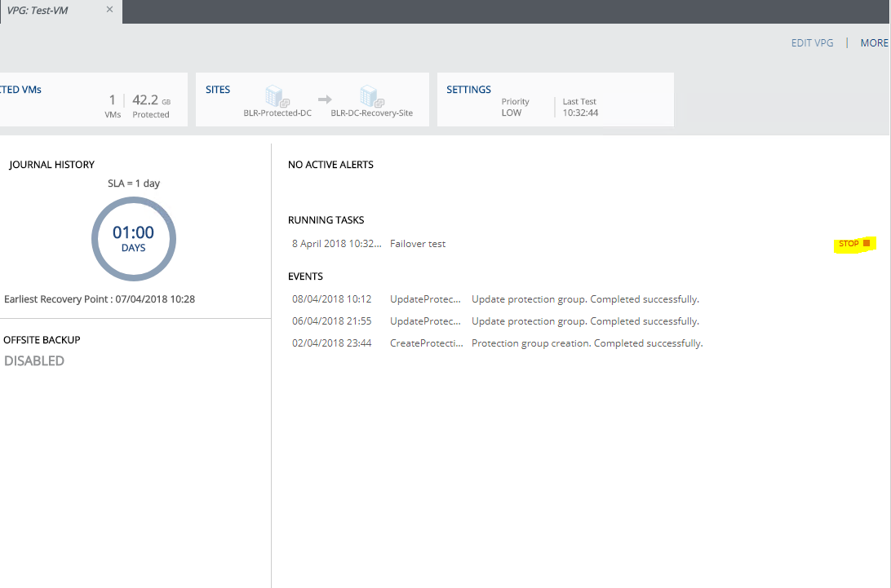891x588 pixels.
Task: Click the Last Test time 10:32:44
Action: coord(580,113)
